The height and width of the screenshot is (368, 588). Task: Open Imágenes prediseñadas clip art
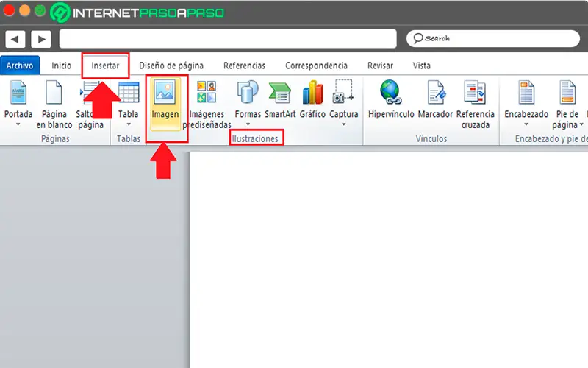(207, 105)
